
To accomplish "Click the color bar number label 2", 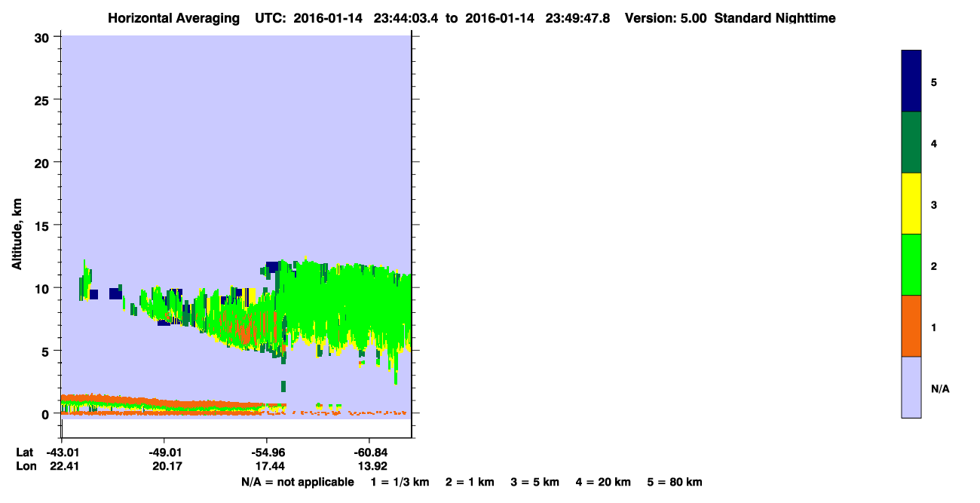I will coord(934,265).
